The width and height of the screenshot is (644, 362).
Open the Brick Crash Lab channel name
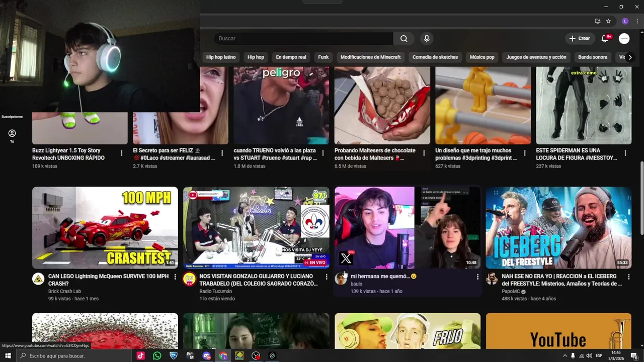[64, 291]
